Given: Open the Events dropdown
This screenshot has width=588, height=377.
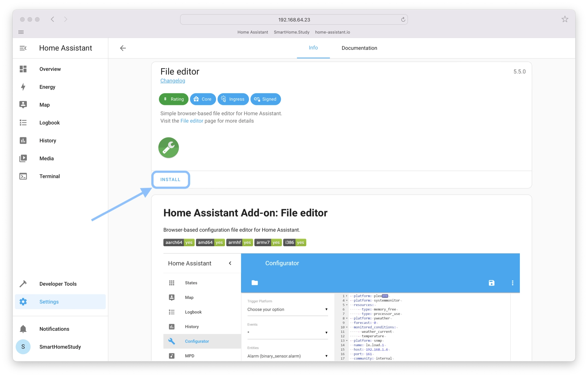Looking at the screenshot, I should point(288,333).
